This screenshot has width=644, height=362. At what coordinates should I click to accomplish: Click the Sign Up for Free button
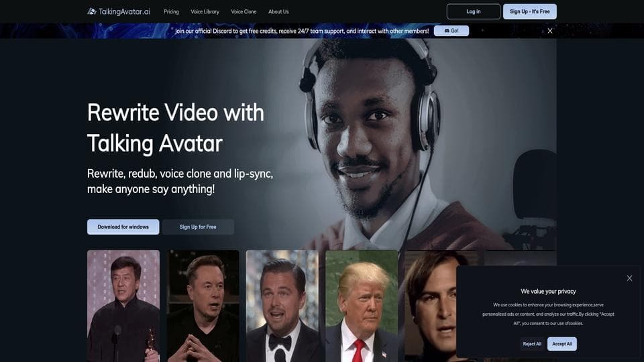coord(198,227)
